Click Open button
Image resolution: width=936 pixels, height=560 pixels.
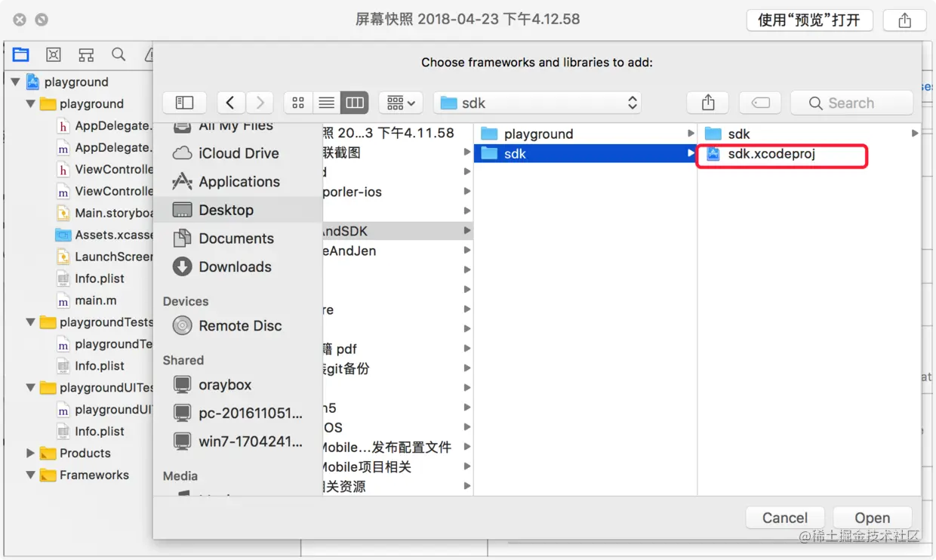[873, 518]
